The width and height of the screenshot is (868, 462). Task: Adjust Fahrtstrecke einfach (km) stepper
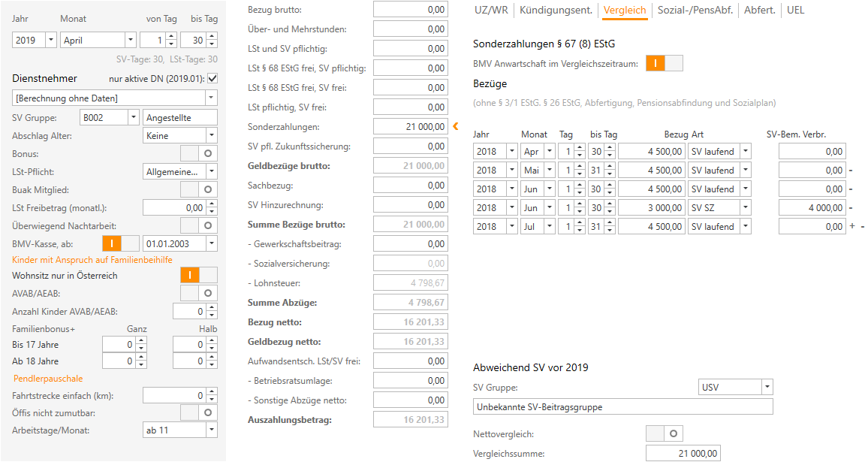point(212,396)
